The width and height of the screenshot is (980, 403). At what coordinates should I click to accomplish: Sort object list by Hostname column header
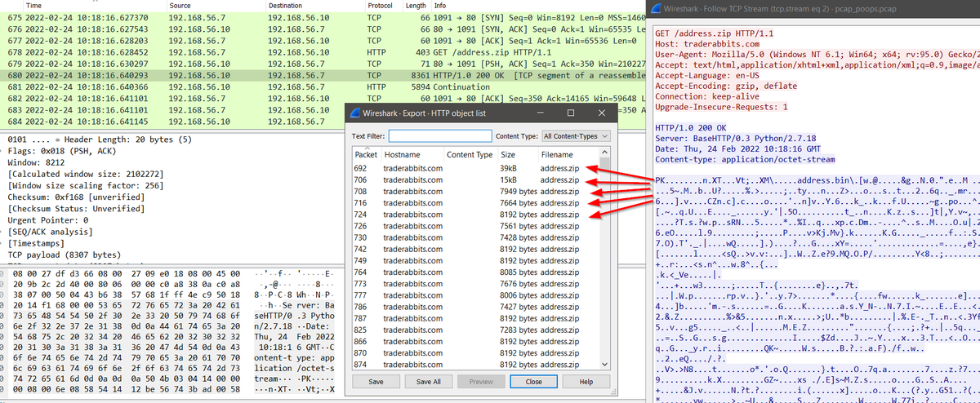click(x=412, y=154)
